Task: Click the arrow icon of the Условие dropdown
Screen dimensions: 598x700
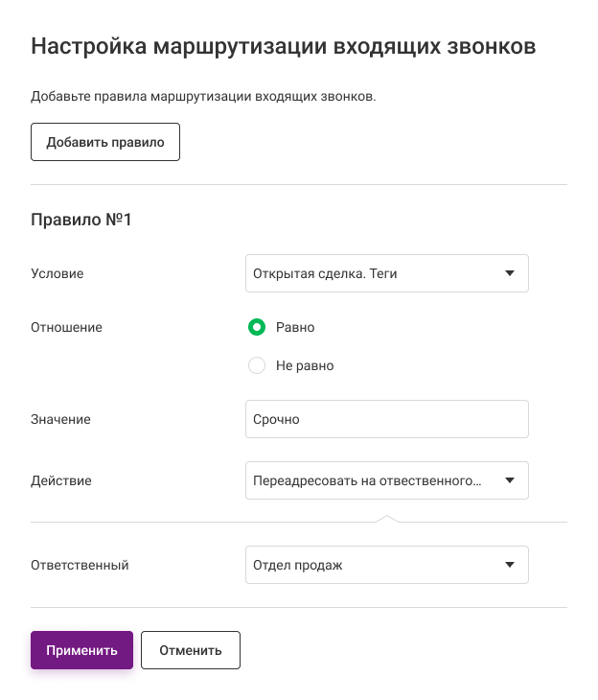Action: tap(510, 273)
